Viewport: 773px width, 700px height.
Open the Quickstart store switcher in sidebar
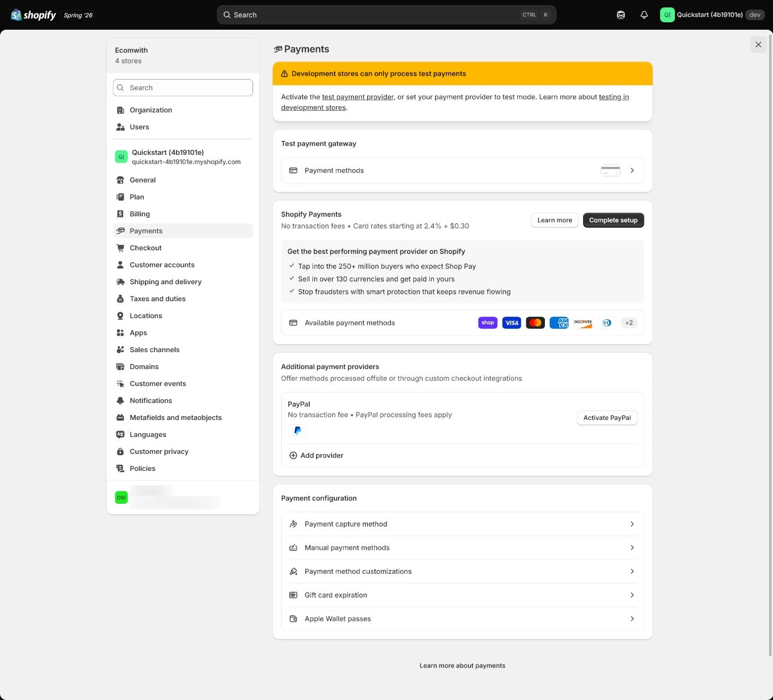(183, 157)
